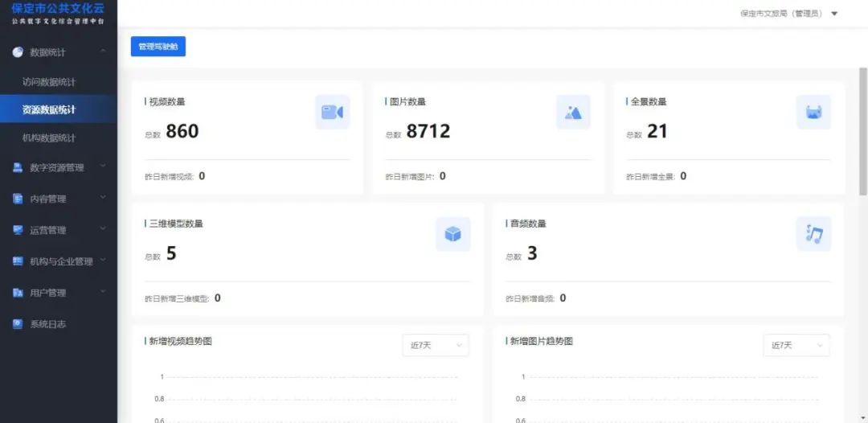
Task: Open the 保定市文旅局 admin account dropdown
Action: [x=788, y=14]
